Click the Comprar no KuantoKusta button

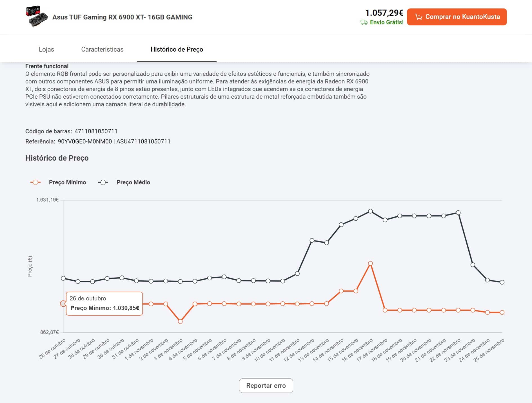click(x=457, y=17)
